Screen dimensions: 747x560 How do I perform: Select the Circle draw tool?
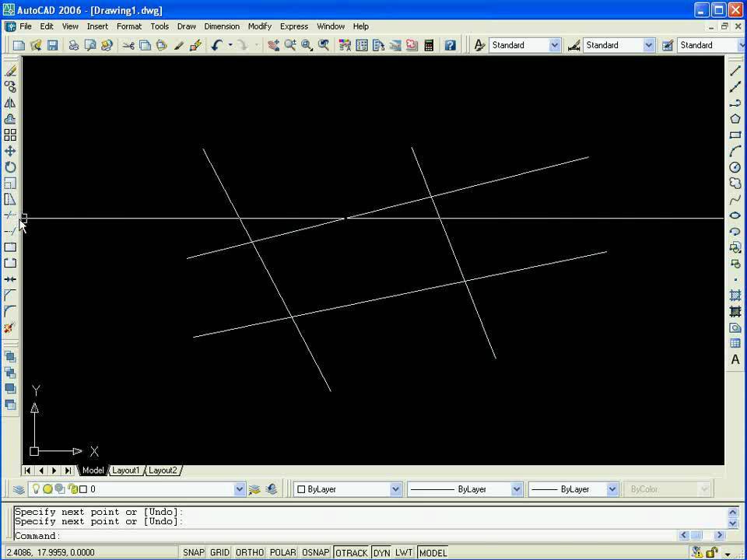click(735, 167)
